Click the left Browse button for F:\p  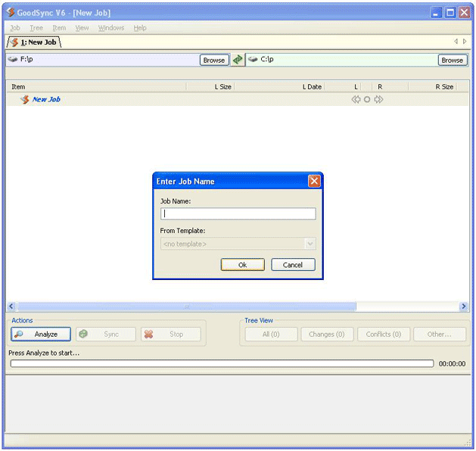pos(214,60)
